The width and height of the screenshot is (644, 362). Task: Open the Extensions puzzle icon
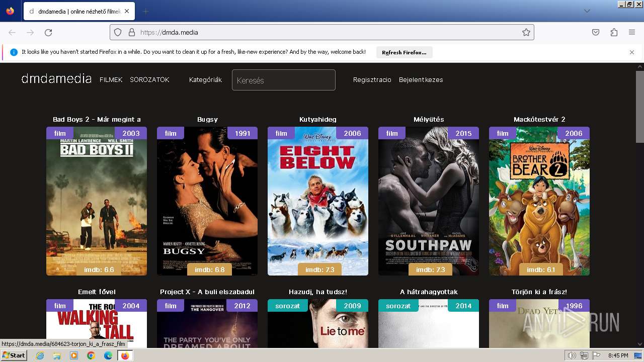pyautogui.click(x=614, y=32)
